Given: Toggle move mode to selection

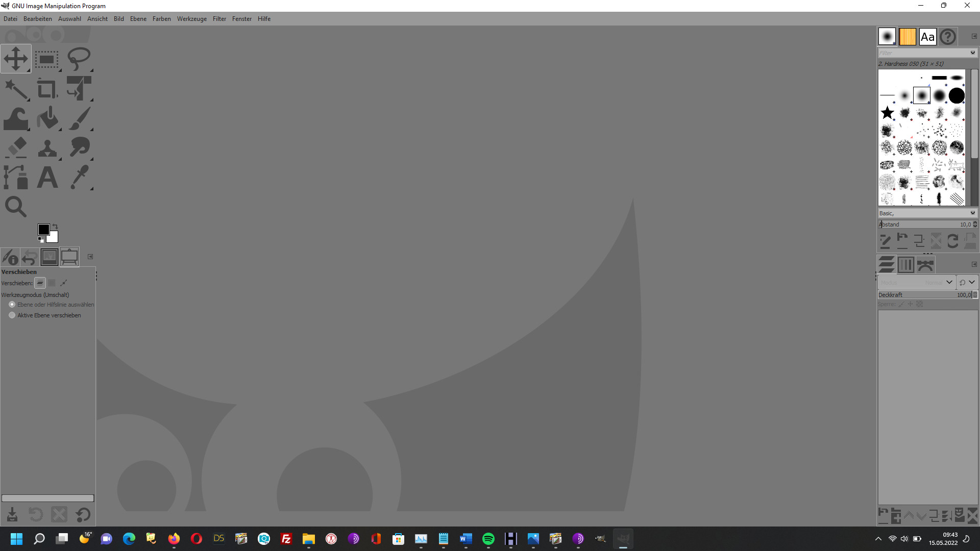Looking at the screenshot, I should click(52, 283).
